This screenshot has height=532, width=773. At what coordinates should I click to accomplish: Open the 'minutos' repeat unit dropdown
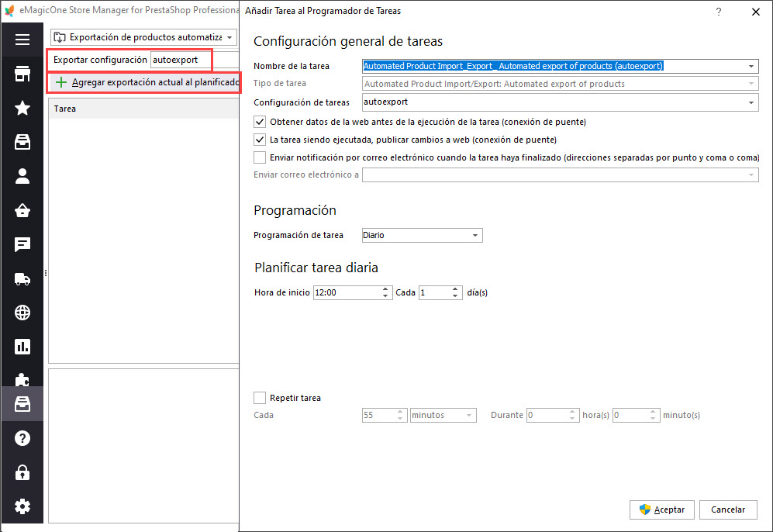point(443,415)
